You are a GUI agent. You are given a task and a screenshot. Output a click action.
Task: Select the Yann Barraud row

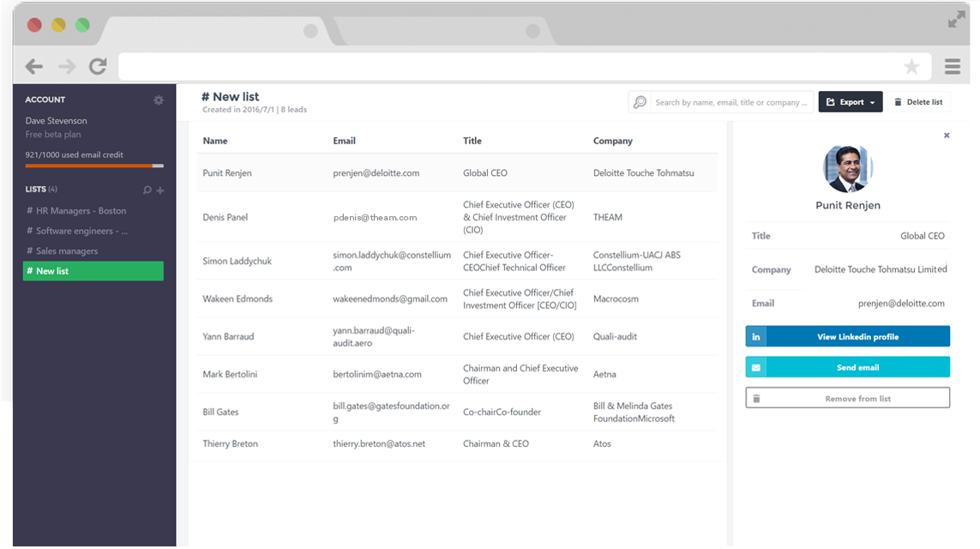[x=458, y=336]
